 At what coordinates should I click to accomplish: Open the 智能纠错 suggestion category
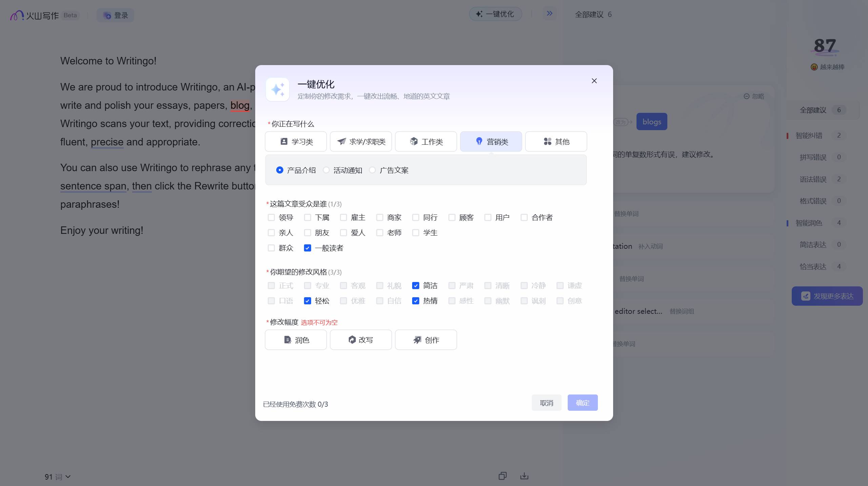tap(809, 136)
